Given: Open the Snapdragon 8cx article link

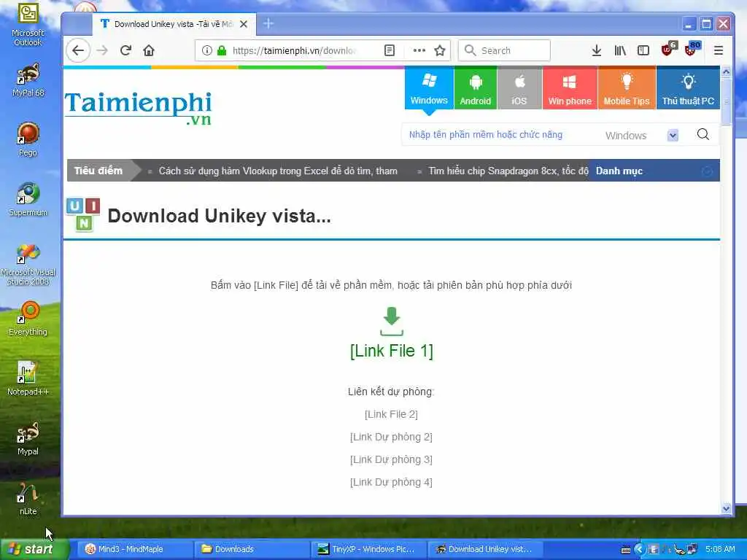Looking at the screenshot, I should pos(508,171).
